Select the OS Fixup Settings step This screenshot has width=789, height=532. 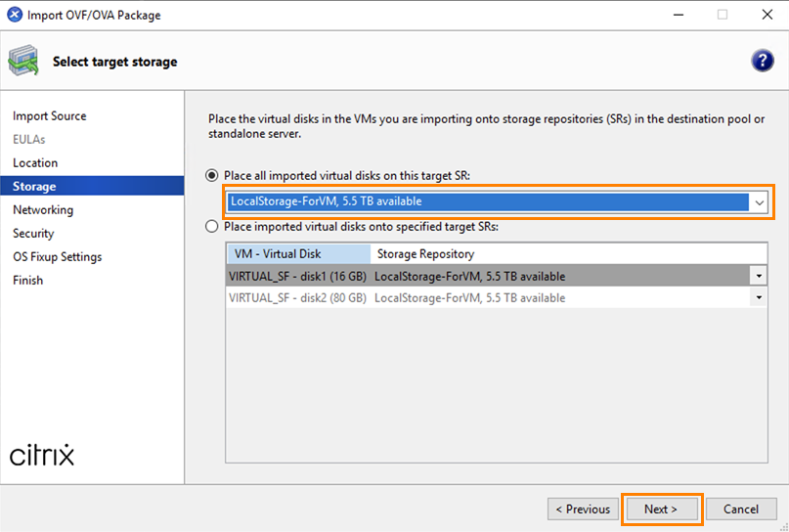coord(57,257)
